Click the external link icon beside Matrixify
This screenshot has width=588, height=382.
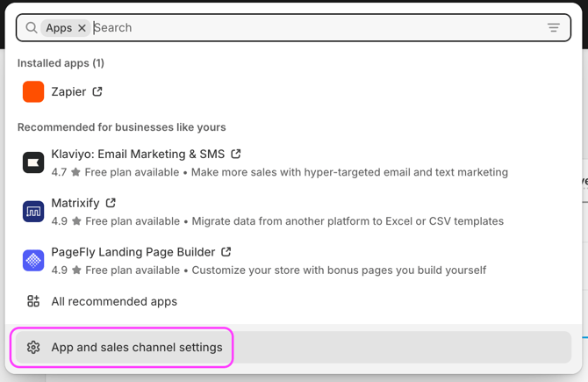111,203
